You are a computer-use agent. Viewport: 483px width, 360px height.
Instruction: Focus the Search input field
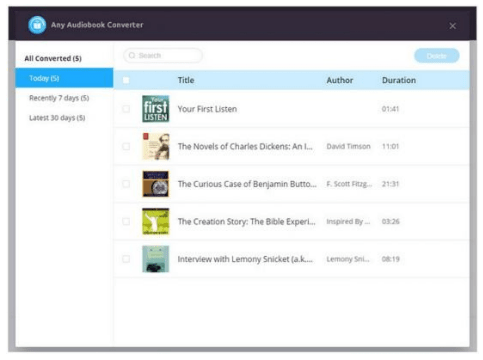(163, 55)
